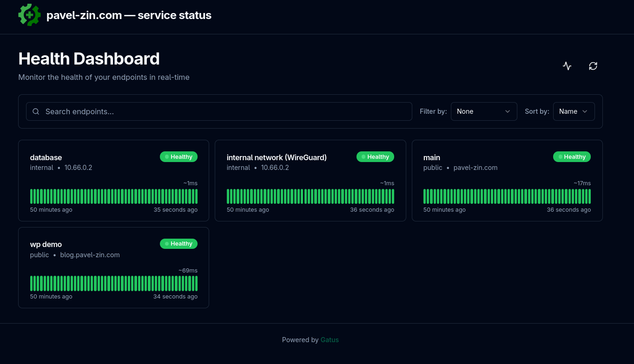This screenshot has height=364, width=634.
Task: Click "35 seconds ago" on database card
Action: click(x=176, y=210)
